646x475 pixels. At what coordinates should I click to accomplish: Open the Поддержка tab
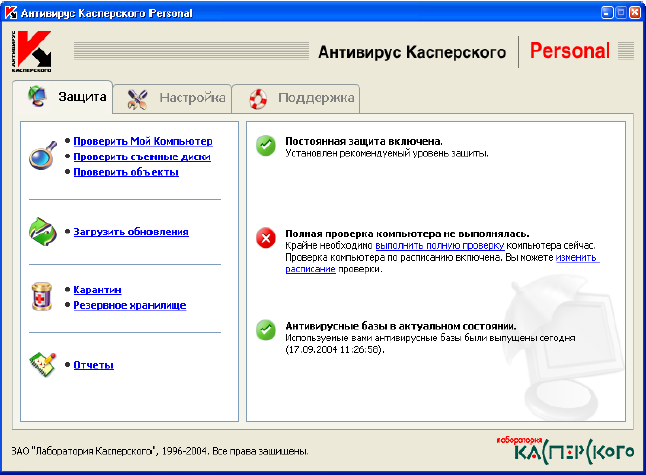(x=296, y=98)
